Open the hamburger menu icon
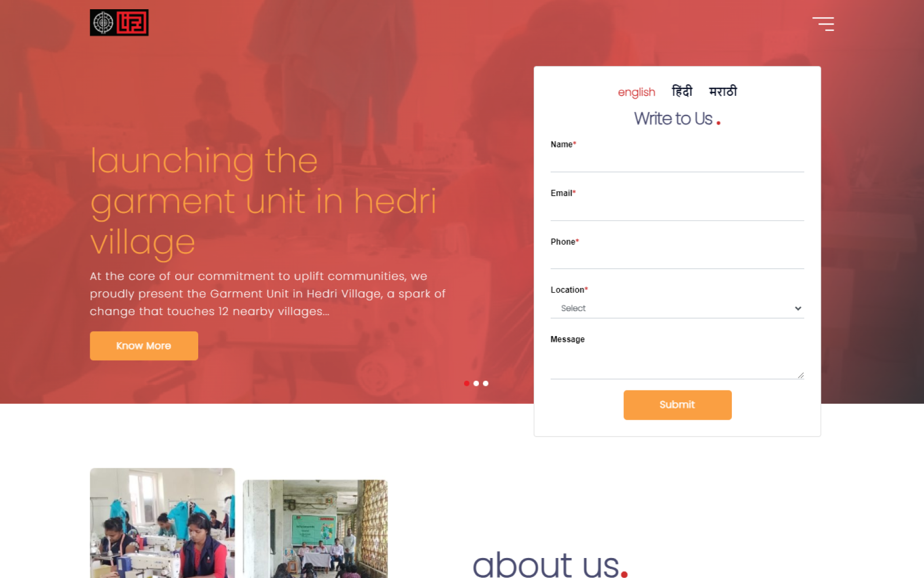The width and height of the screenshot is (924, 578). click(x=823, y=24)
